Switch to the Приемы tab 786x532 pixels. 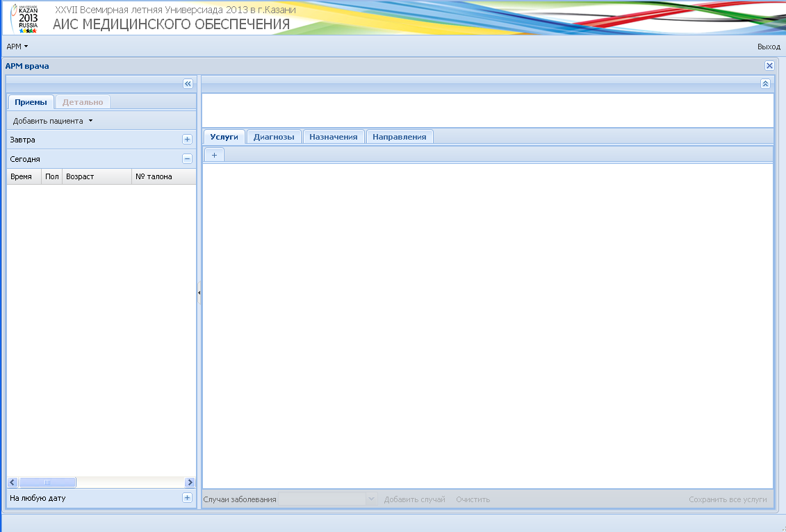click(x=31, y=101)
